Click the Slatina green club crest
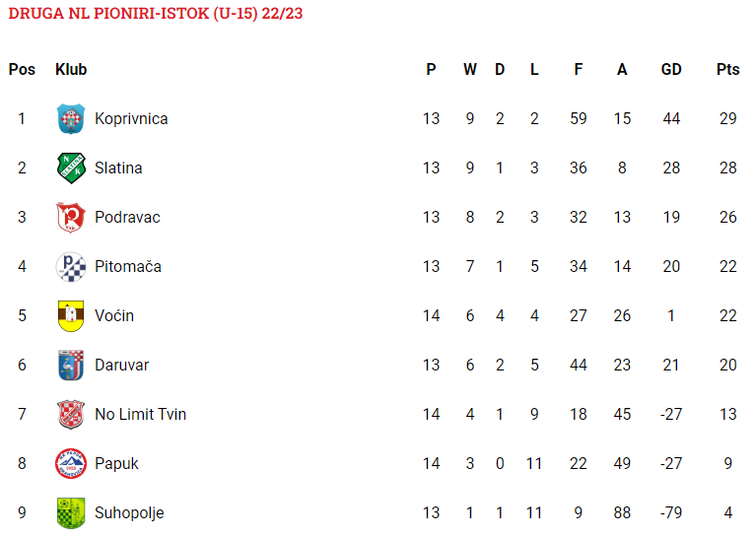756x538 pixels. (71, 168)
